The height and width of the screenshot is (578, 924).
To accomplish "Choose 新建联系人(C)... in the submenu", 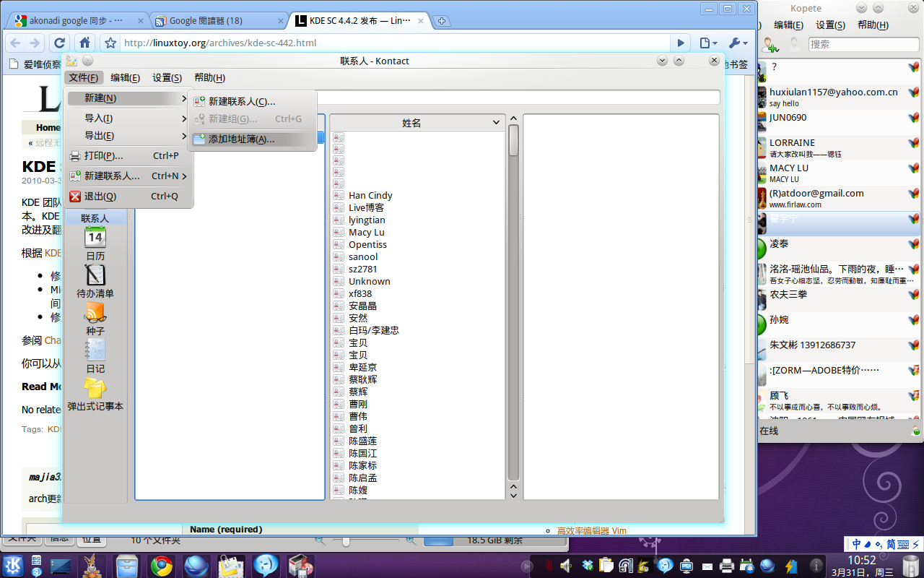I will coord(253,102).
